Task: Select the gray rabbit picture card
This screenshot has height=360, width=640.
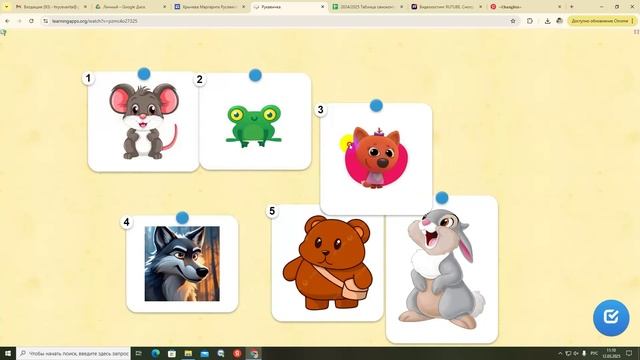Action: (x=442, y=269)
